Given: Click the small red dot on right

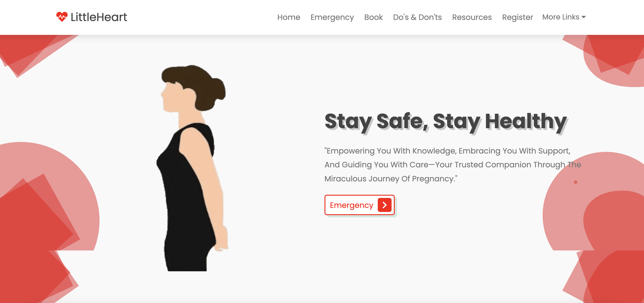Looking at the screenshot, I should pos(576,182).
